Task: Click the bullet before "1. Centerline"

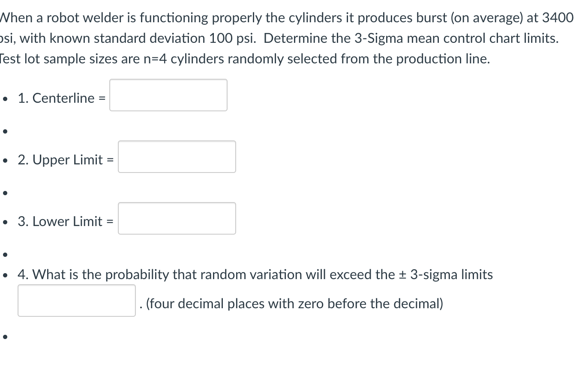Action: pyautogui.click(x=5, y=99)
